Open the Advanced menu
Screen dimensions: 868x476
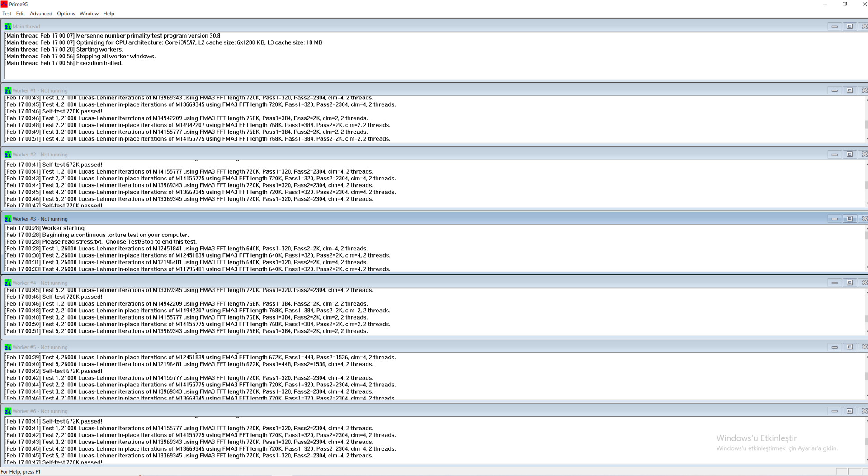41,14
